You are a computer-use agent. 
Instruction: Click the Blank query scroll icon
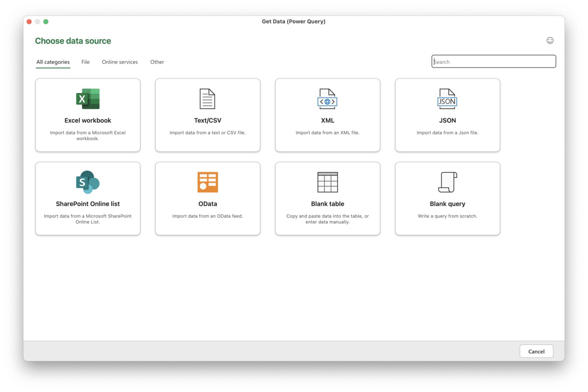click(447, 182)
